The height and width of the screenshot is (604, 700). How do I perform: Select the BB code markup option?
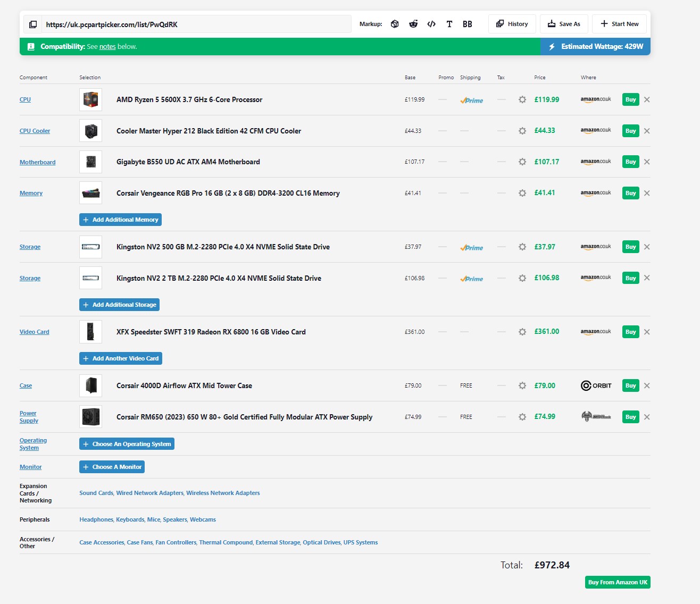coord(468,24)
